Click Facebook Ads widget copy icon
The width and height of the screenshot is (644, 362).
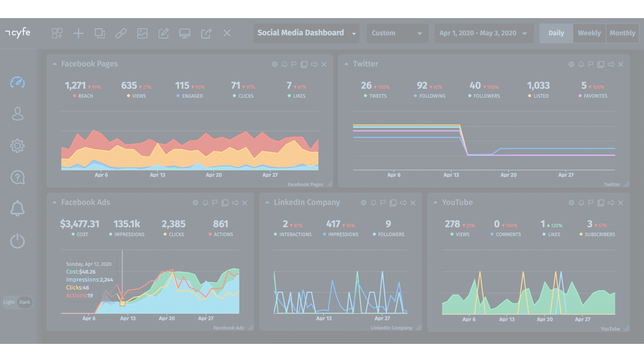tap(225, 203)
